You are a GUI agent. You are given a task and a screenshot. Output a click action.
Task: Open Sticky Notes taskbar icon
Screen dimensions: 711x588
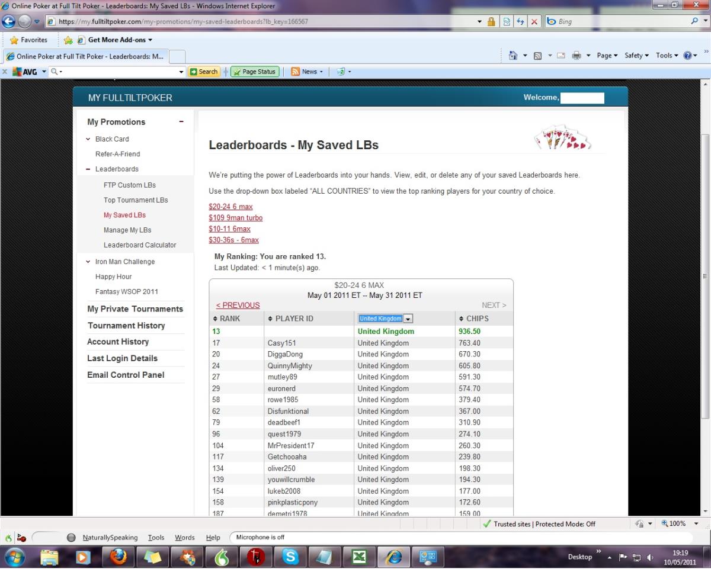153,557
